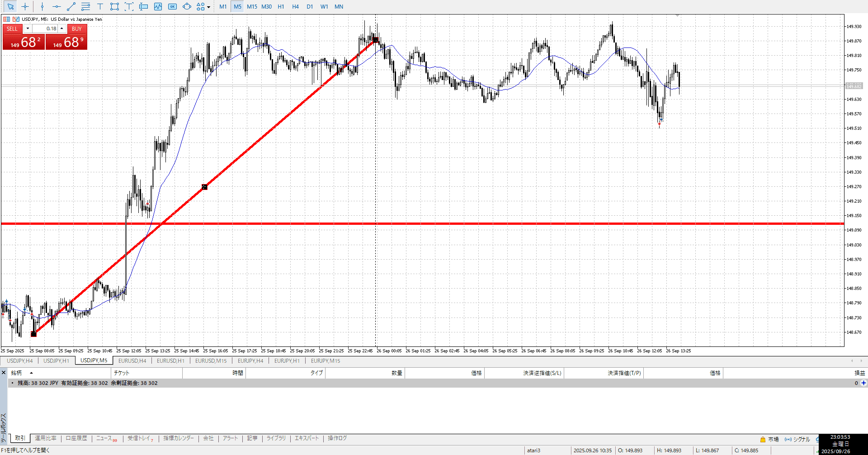Sort by the 銘柄 column header

click(x=17, y=373)
